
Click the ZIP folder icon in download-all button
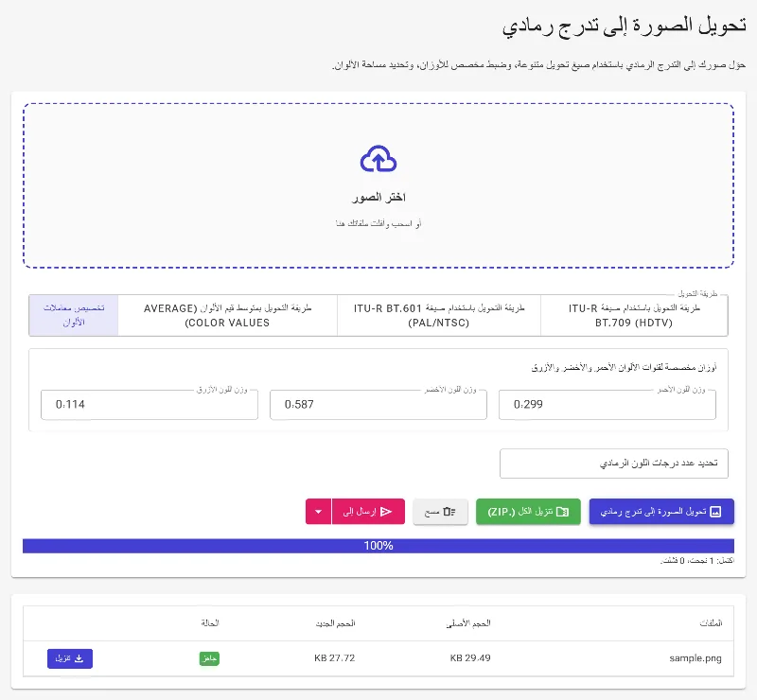click(x=562, y=512)
